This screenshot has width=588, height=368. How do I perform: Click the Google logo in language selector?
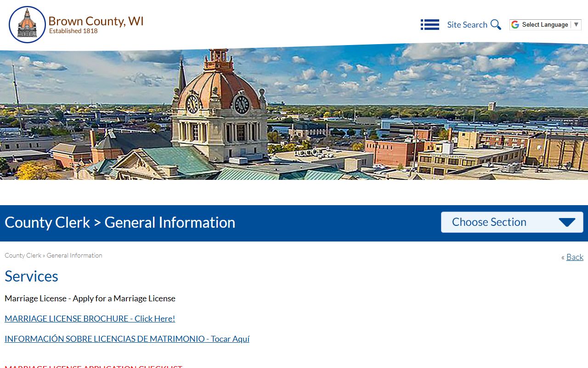(515, 25)
